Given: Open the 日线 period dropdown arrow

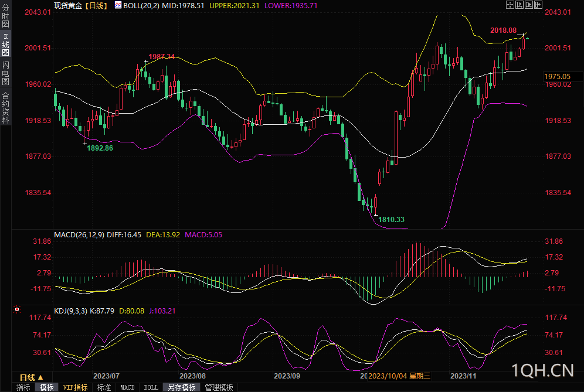Looking at the screenshot, I should (x=40, y=377).
